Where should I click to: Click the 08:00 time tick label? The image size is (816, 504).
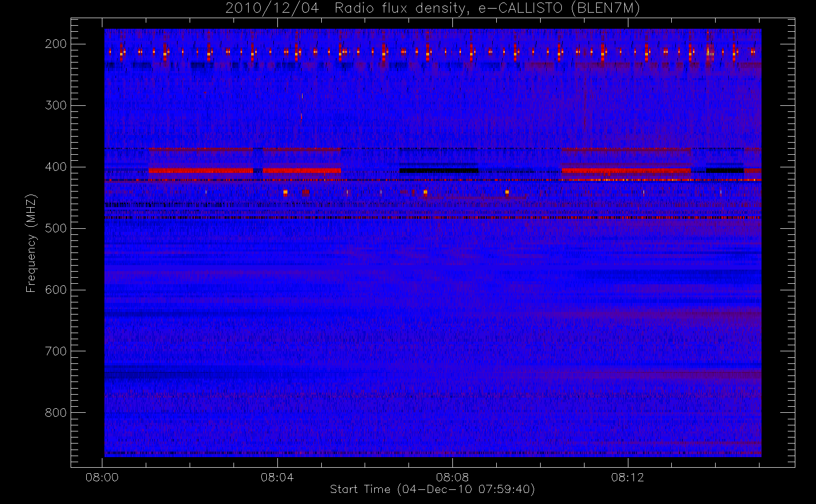click(x=102, y=477)
